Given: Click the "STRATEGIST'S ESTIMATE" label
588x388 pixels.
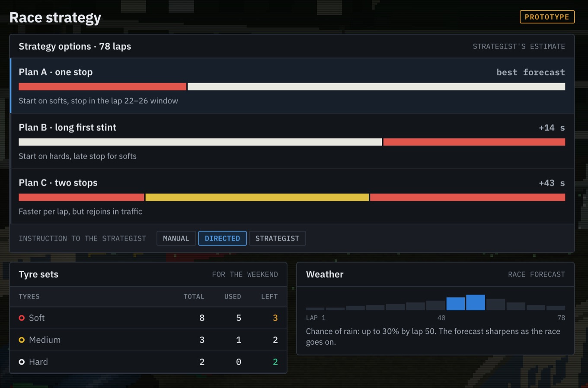Looking at the screenshot, I should [x=519, y=46].
